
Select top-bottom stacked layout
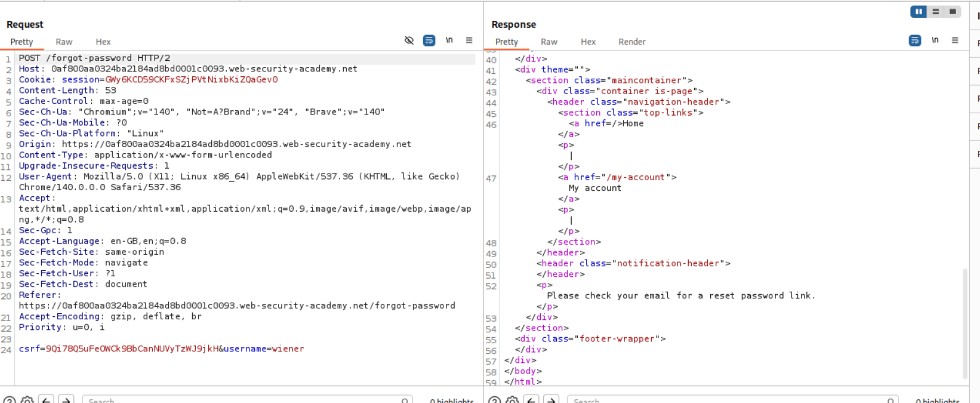coord(936,12)
